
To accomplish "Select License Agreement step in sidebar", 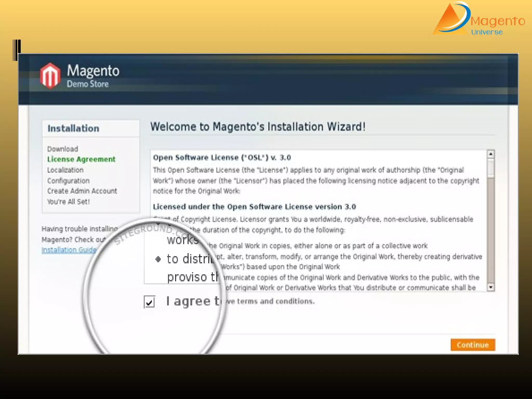I will tap(81, 159).
